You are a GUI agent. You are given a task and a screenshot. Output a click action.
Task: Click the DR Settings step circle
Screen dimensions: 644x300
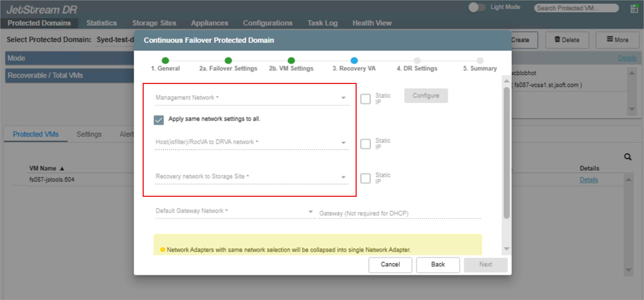pos(417,61)
